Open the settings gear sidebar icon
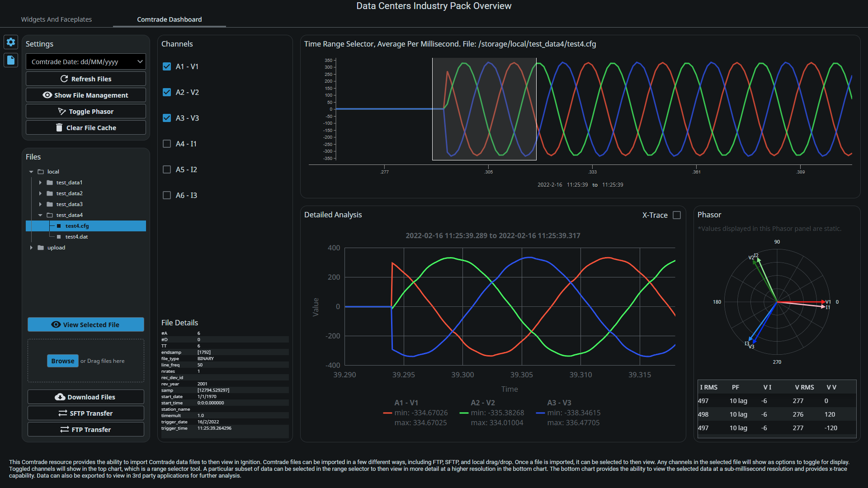 [x=11, y=42]
